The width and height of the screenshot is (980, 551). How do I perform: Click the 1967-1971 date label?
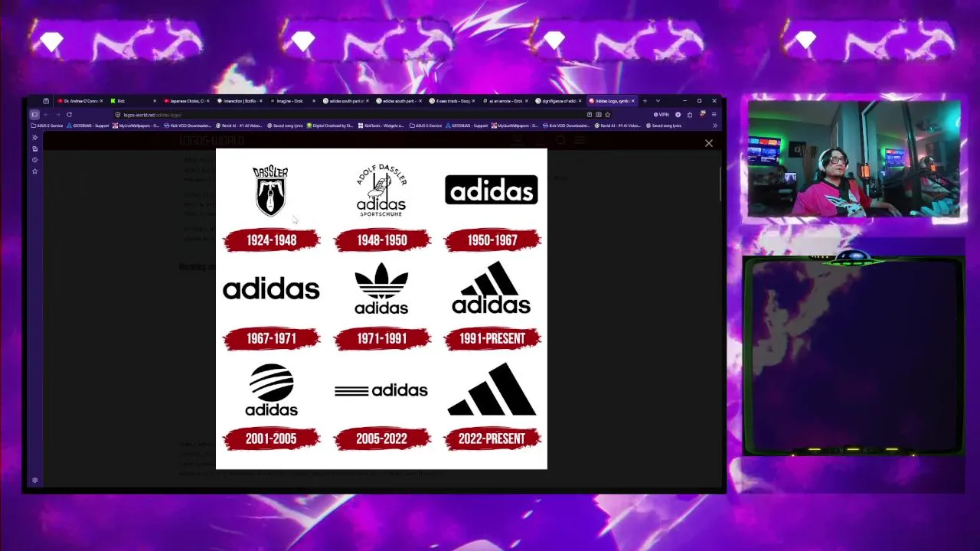(x=271, y=338)
